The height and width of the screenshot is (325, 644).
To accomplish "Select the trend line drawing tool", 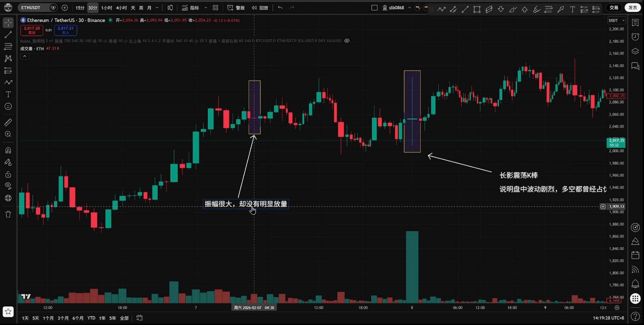I will 8,35.
